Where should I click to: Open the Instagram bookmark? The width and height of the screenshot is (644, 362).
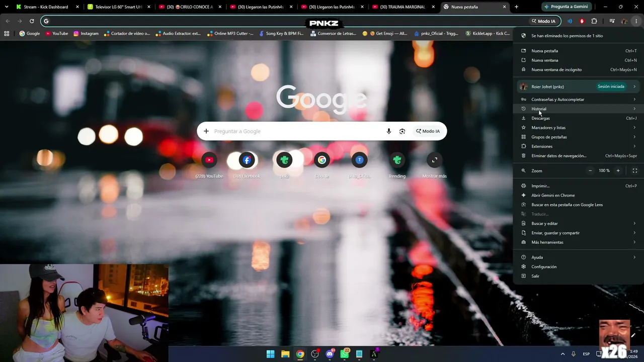86,34
